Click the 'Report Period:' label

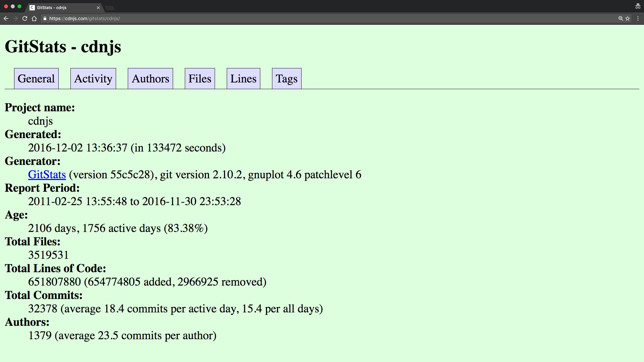click(x=42, y=188)
